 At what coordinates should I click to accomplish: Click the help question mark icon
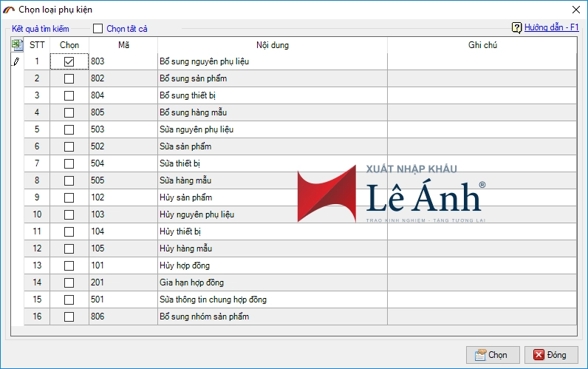tap(517, 28)
